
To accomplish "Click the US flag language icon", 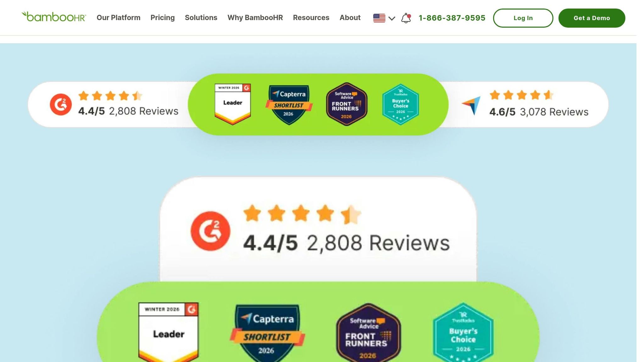I will pyautogui.click(x=379, y=18).
